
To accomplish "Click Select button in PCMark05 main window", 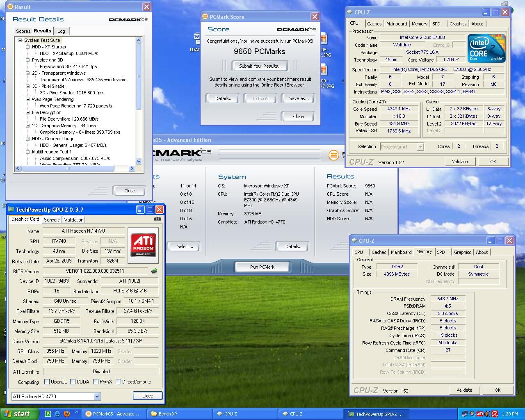I will tap(185, 247).
